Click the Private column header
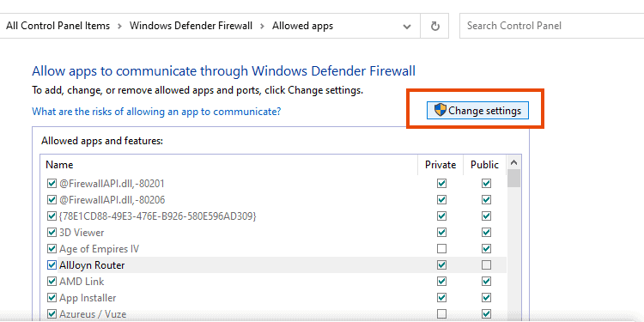The width and height of the screenshot is (644, 322). pyautogui.click(x=440, y=165)
